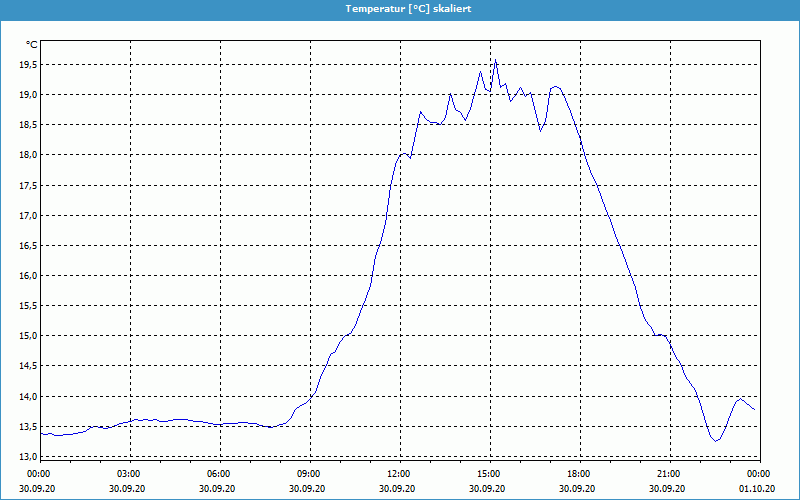The height and width of the screenshot is (500, 800).
Task: Click the "21:00" time axis label
Action: (x=670, y=474)
